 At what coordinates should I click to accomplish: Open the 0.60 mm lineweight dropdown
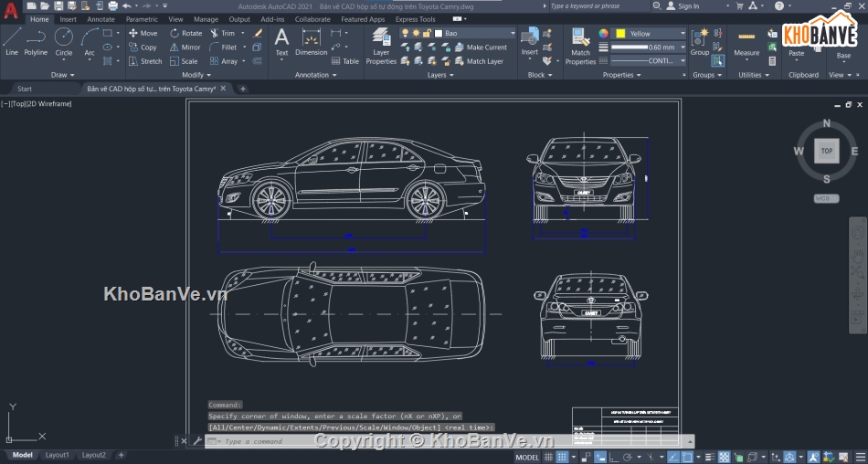[x=650, y=47]
